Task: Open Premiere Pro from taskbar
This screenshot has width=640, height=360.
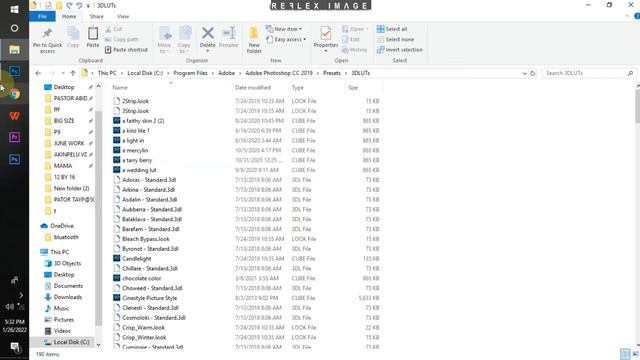Action: [x=14, y=137]
